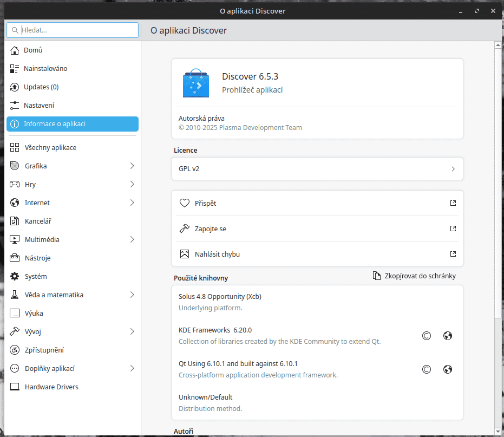Open Nainstalováno section

click(x=73, y=68)
